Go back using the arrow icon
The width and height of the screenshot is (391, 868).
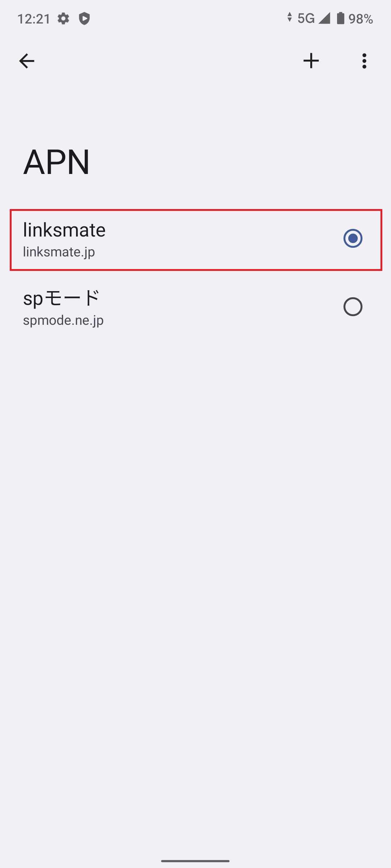click(26, 61)
